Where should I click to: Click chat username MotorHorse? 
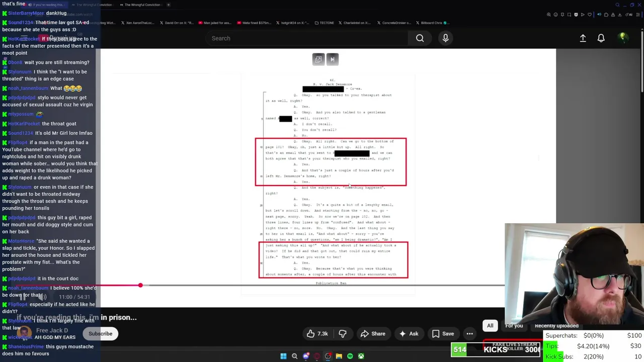click(21, 241)
